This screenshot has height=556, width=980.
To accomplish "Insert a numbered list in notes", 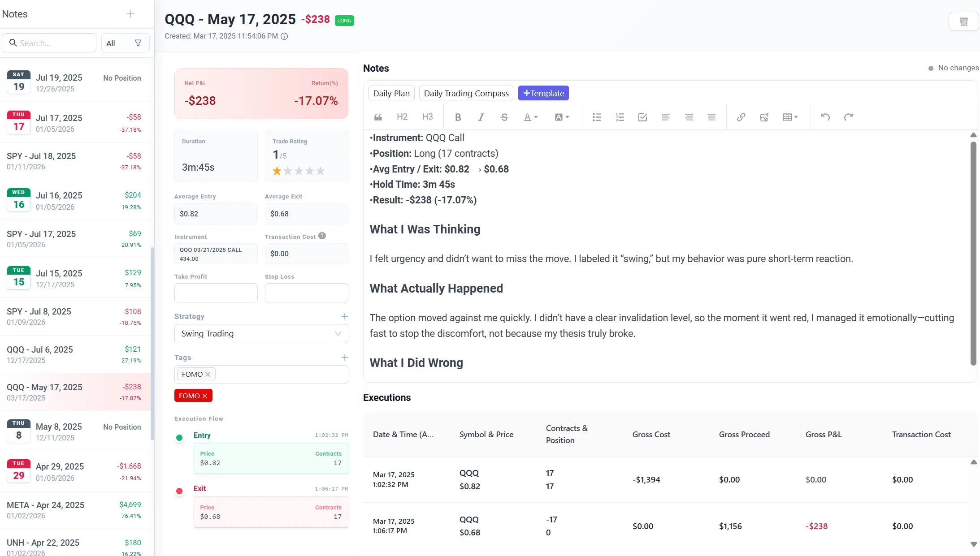I will coord(619,117).
